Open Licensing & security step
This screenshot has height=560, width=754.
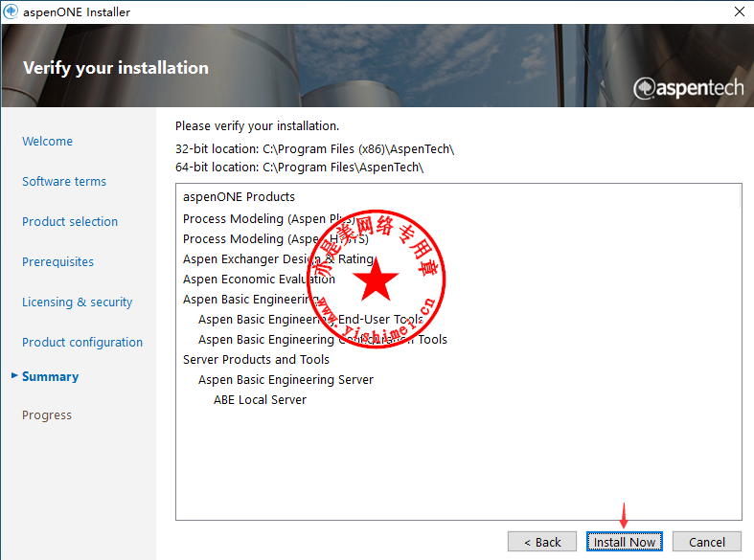point(77,302)
